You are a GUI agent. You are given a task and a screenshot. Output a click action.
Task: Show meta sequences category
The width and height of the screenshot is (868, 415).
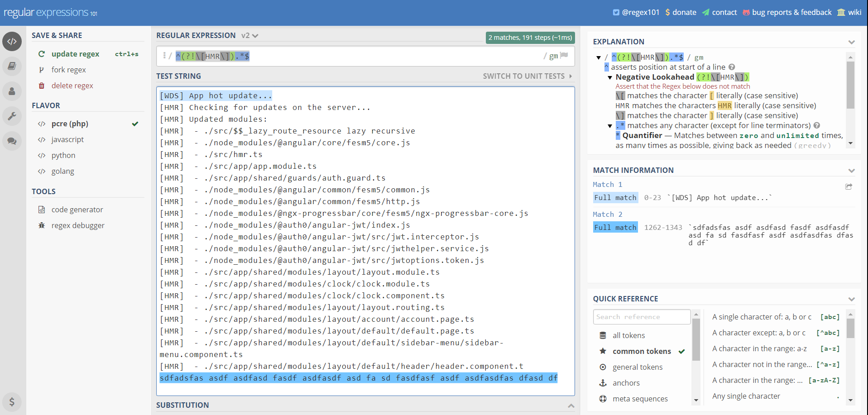click(640, 399)
